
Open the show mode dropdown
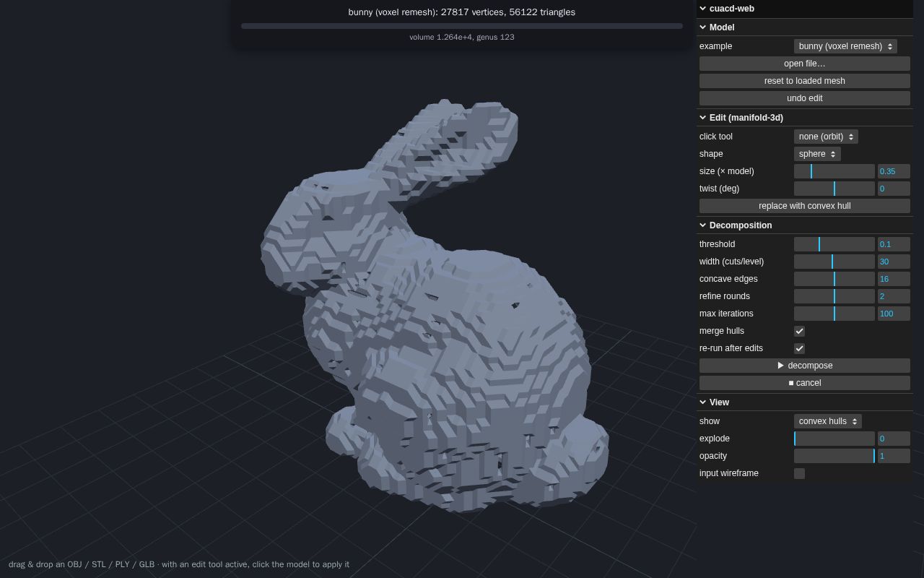pos(828,421)
